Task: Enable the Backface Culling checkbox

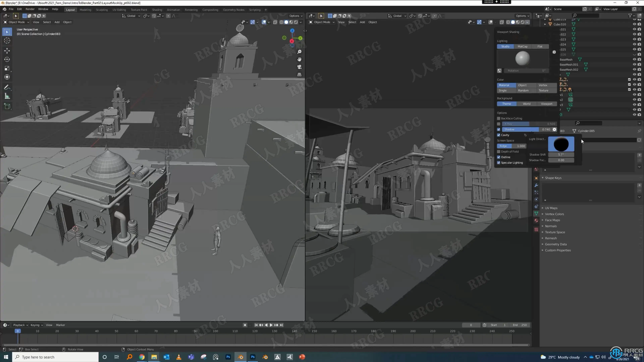Action: coord(499,118)
